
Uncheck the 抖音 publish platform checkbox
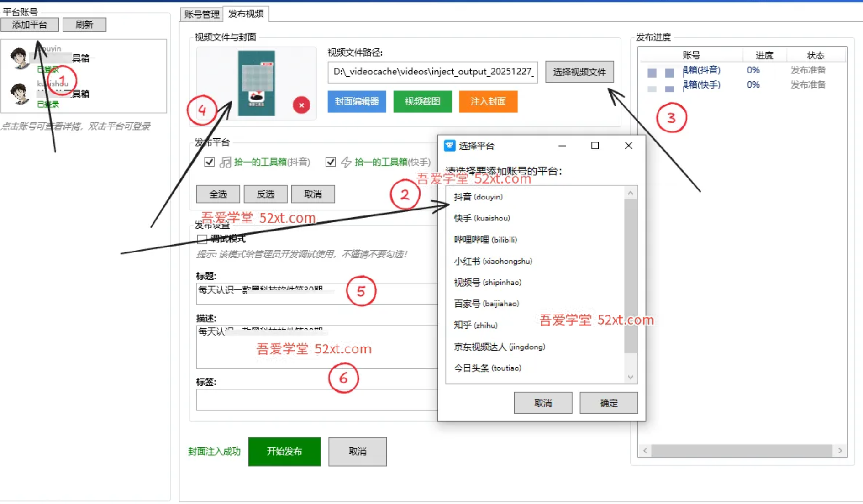(x=210, y=162)
